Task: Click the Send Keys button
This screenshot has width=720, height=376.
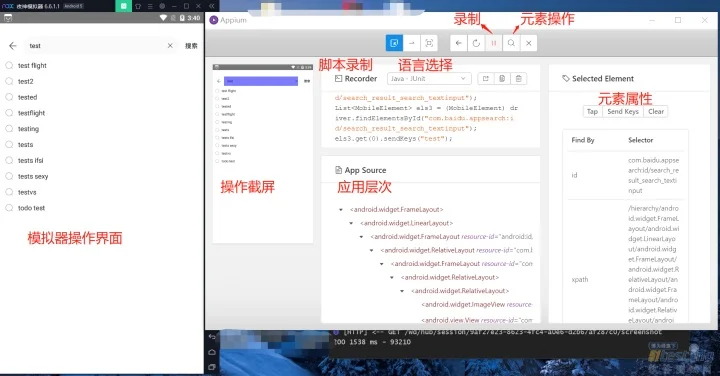Action: (x=623, y=112)
